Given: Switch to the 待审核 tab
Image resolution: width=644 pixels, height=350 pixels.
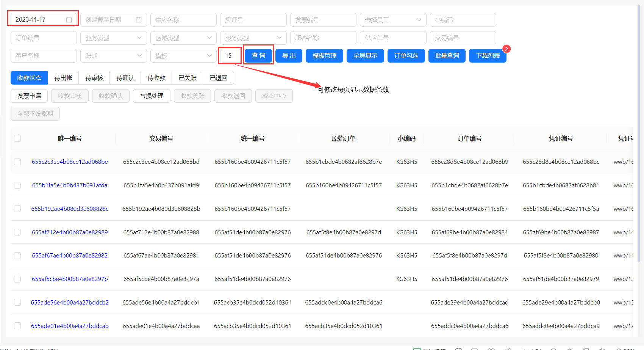Looking at the screenshot, I should click(94, 78).
